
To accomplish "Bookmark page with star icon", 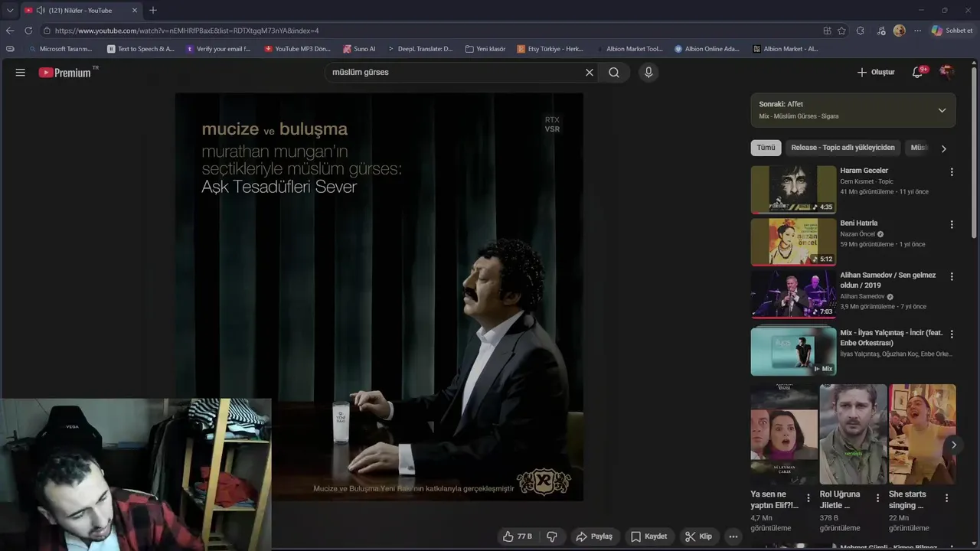I will (x=841, y=31).
